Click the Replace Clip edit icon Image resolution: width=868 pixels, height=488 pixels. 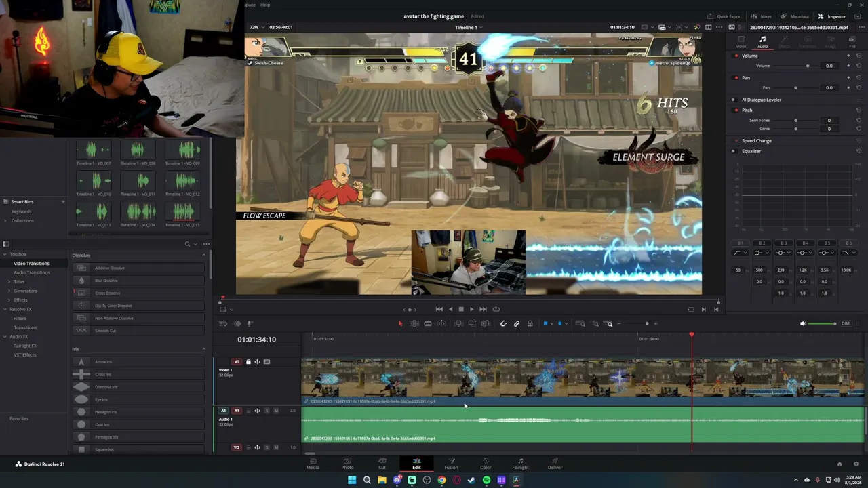(x=486, y=323)
